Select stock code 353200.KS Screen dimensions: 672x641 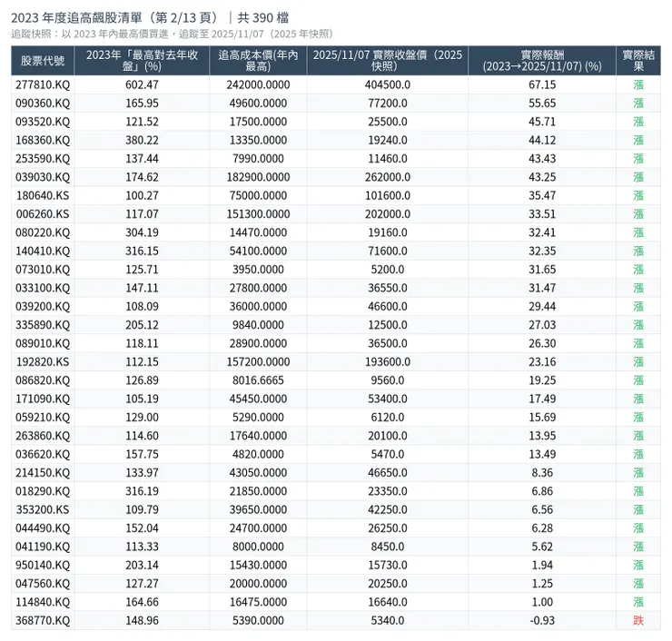click(x=43, y=509)
